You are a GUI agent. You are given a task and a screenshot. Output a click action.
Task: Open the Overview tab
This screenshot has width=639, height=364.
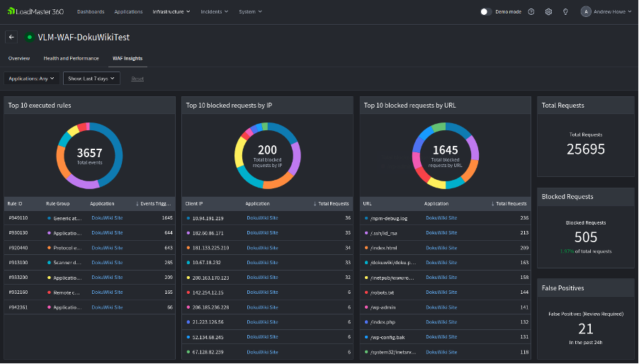click(19, 58)
